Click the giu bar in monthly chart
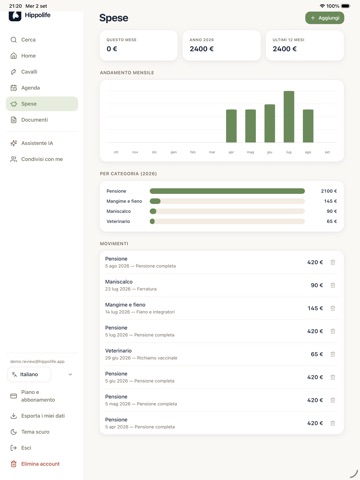Screen dimensions: 360x480 270,123
